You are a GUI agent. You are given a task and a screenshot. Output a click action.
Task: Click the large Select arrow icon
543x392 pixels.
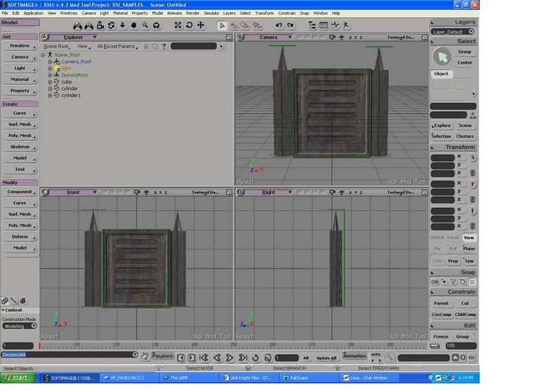pyautogui.click(x=443, y=57)
